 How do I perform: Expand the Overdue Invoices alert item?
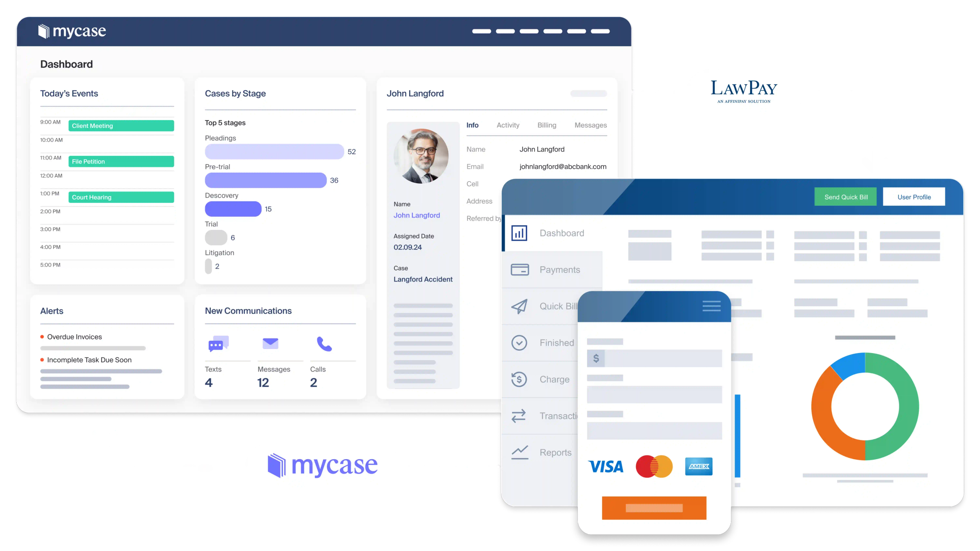tap(74, 336)
